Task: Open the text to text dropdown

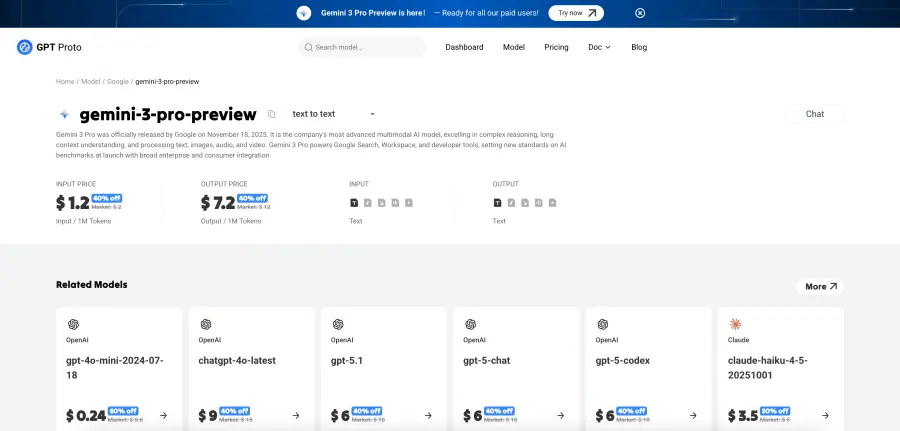Action: (x=333, y=114)
